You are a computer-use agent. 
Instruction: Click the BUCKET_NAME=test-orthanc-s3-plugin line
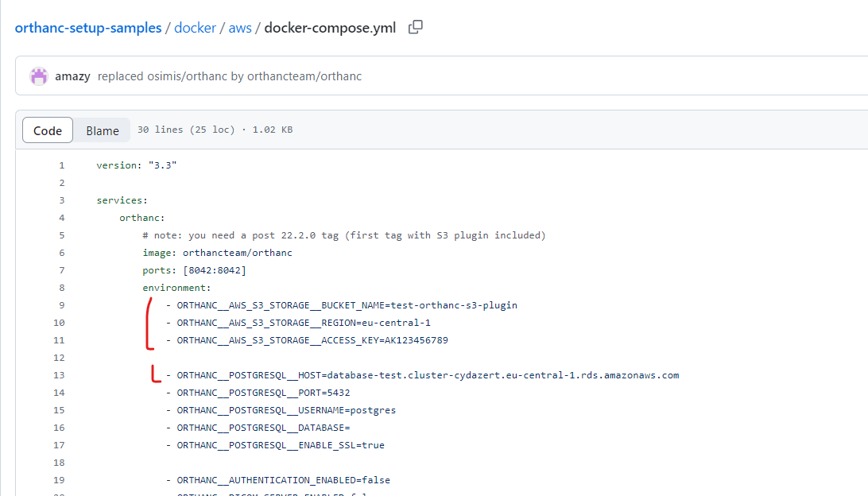pyautogui.click(x=342, y=305)
